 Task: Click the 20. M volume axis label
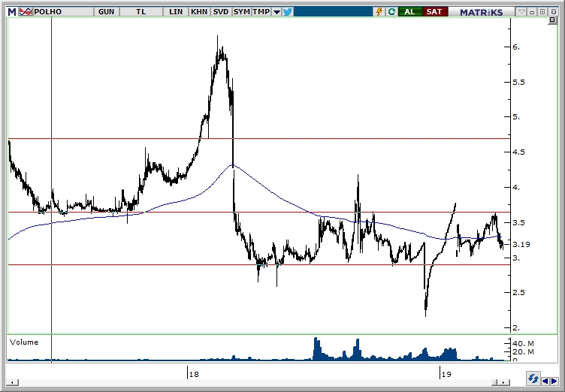[523, 351]
